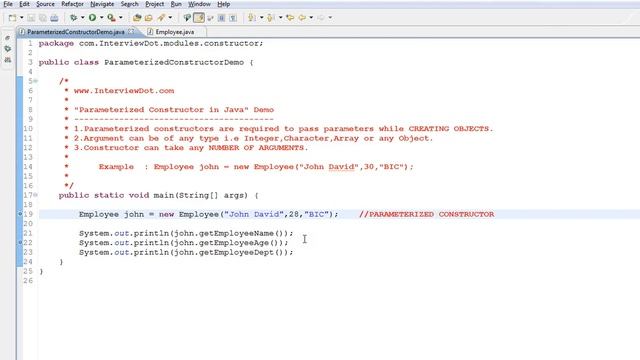
Task: Open the Project menu
Action: coord(154,4)
